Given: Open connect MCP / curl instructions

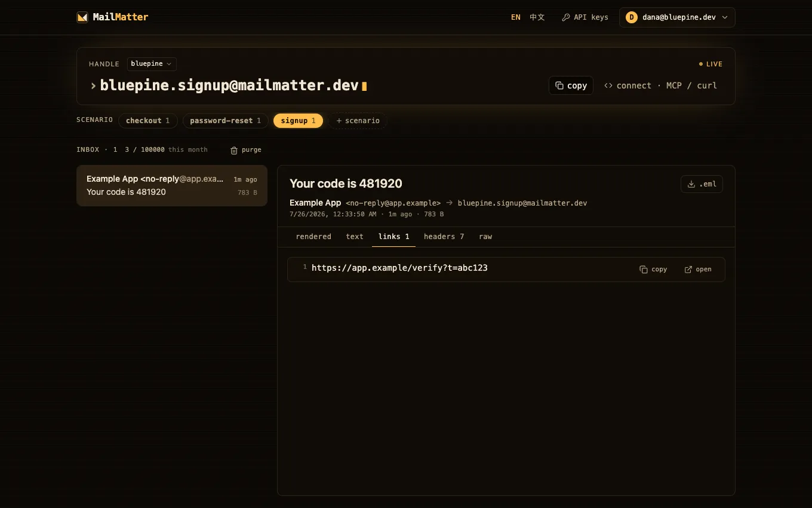Looking at the screenshot, I should pyautogui.click(x=660, y=85).
